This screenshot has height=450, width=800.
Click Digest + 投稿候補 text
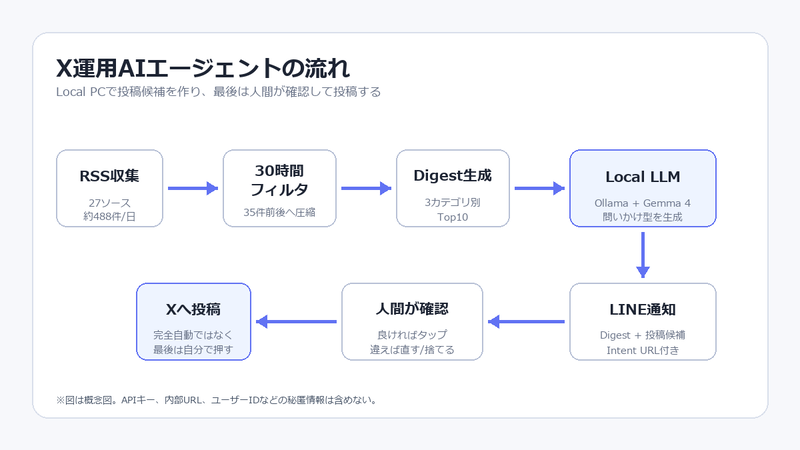(x=642, y=335)
